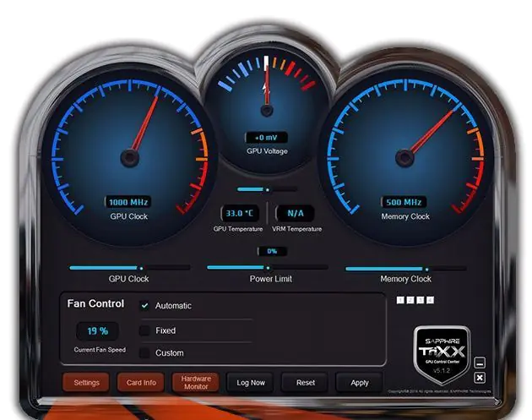Click the GPU Voltage gauge label

267,151
